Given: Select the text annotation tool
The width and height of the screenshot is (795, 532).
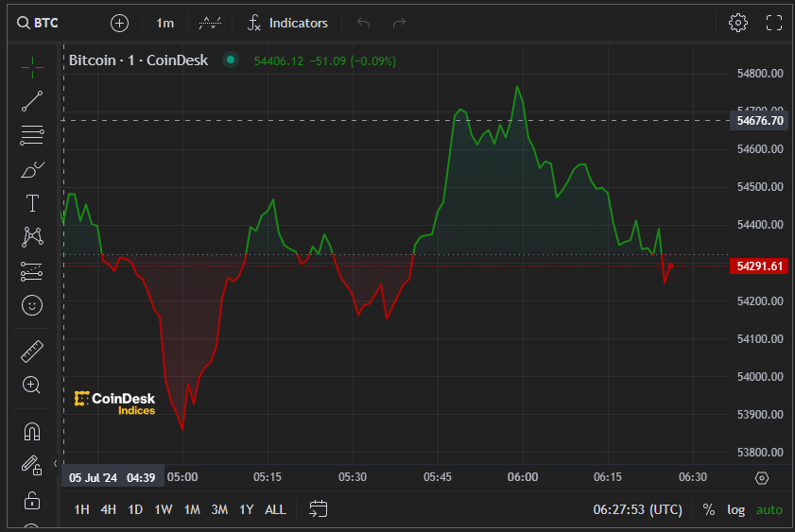Looking at the screenshot, I should click(x=32, y=203).
